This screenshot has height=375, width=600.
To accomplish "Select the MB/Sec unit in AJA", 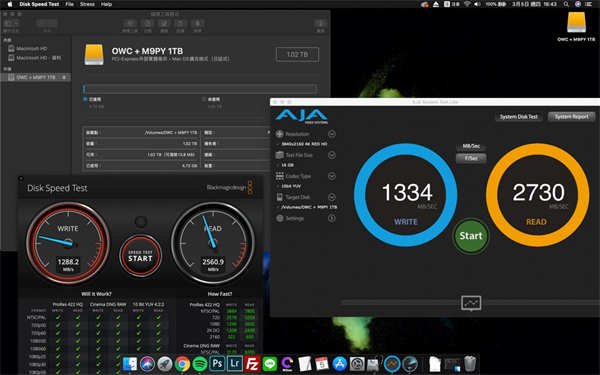I will point(471,146).
